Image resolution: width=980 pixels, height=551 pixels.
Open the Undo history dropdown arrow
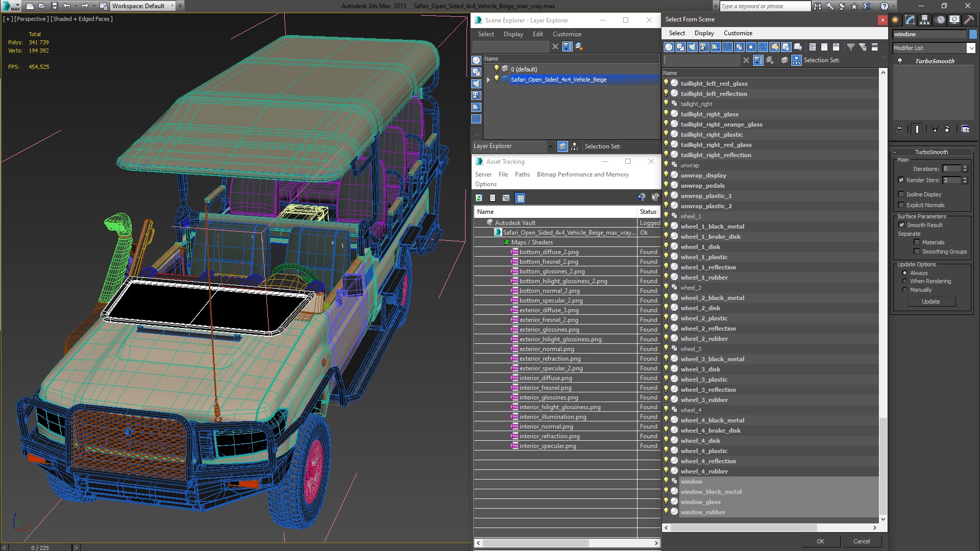pyautogui.click(x=76, y=6)
